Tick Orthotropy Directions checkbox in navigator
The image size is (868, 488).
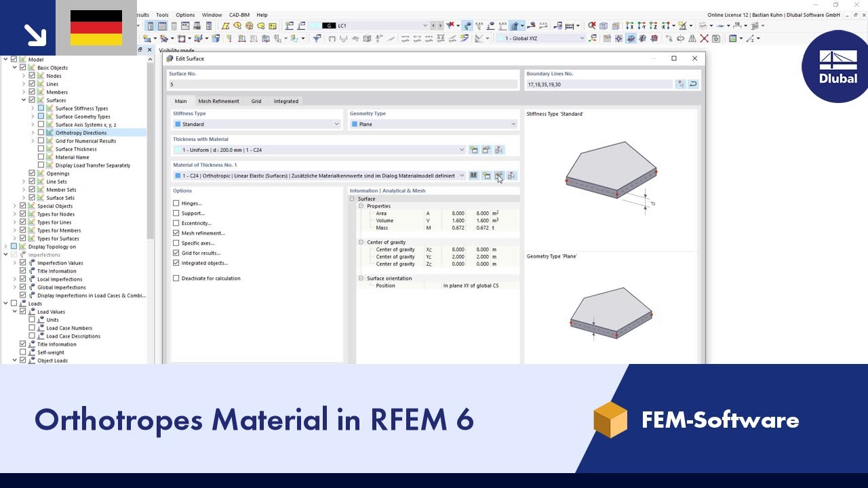41,133
